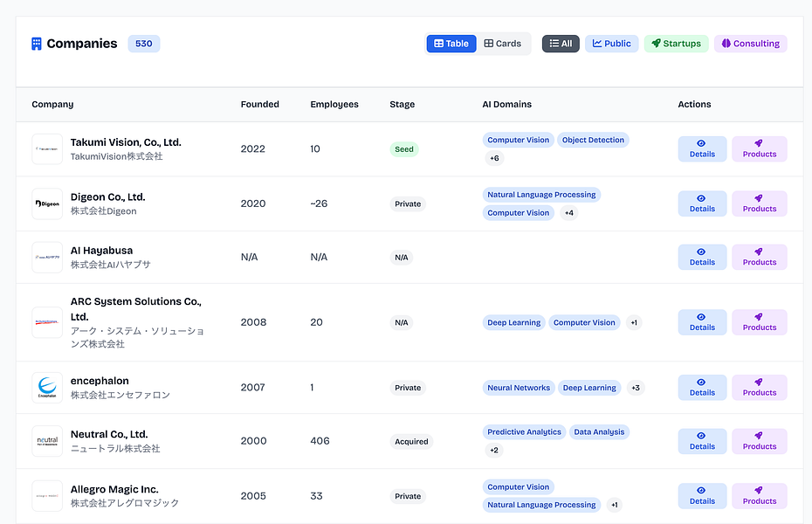View Details for Neutral Co., Ltd.
The width and height of the screenshot is (812, 524).
click(702, 441)
